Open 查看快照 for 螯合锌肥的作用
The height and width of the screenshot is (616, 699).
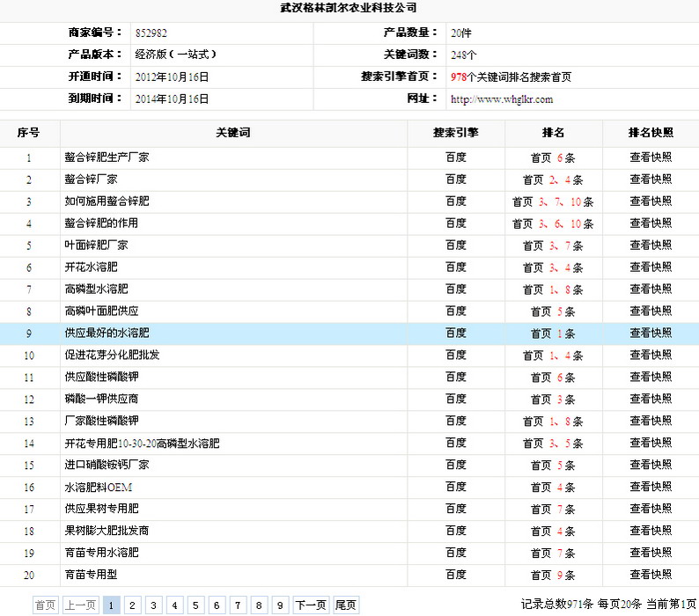651,224
